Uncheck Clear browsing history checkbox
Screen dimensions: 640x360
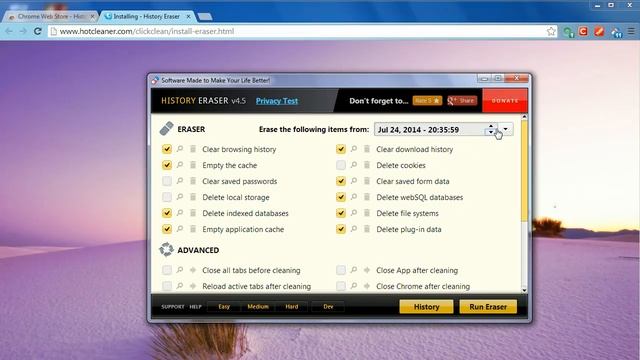click(167, 149)
